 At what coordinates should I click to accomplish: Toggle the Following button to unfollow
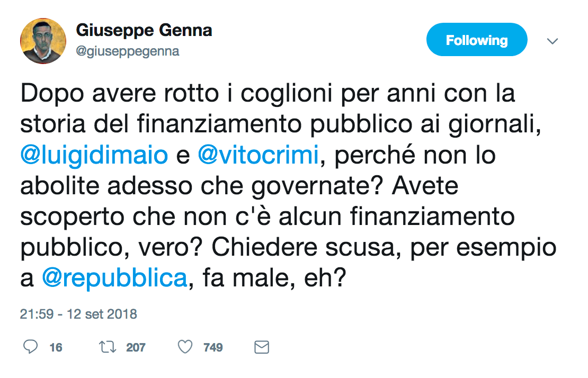click(477, 40)
